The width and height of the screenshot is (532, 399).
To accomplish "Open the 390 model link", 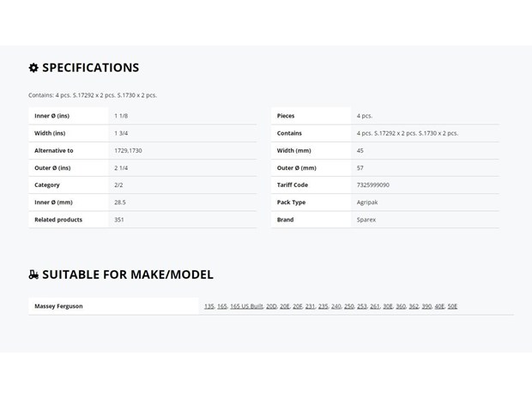I will coord(426,306).
